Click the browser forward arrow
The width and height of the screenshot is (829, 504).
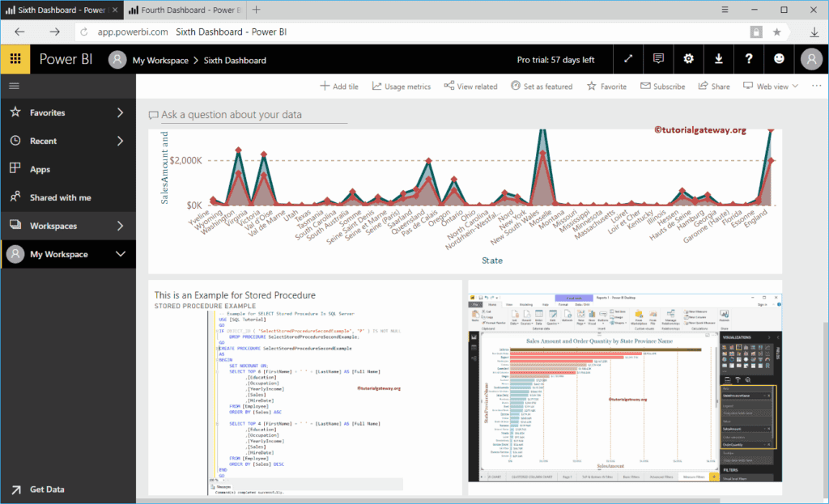[54, 32]
